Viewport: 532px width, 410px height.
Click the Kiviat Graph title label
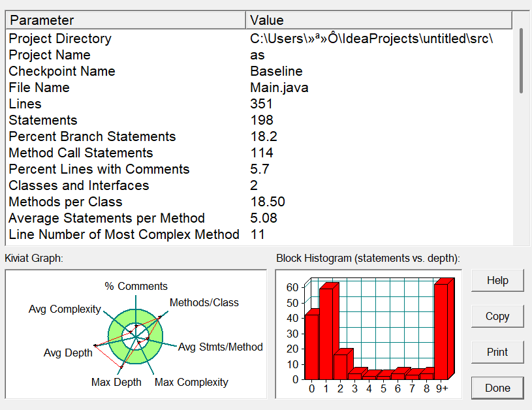(34, 259)
